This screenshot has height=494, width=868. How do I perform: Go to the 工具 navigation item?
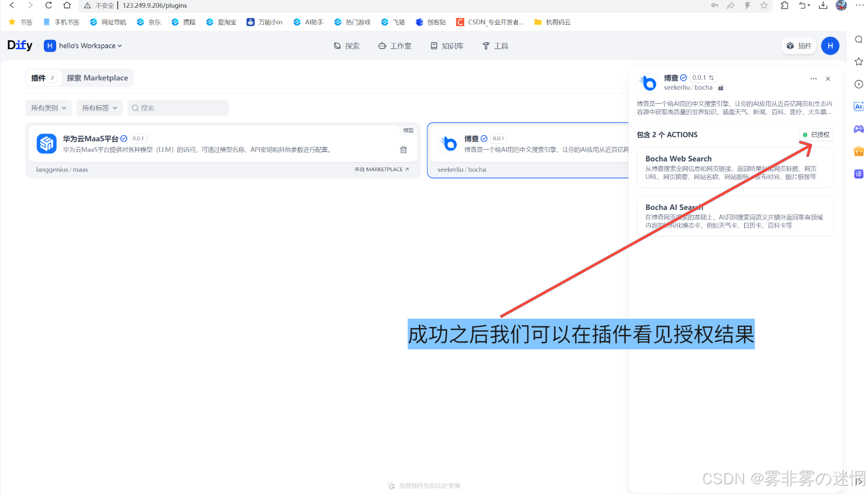click(495, 46)
